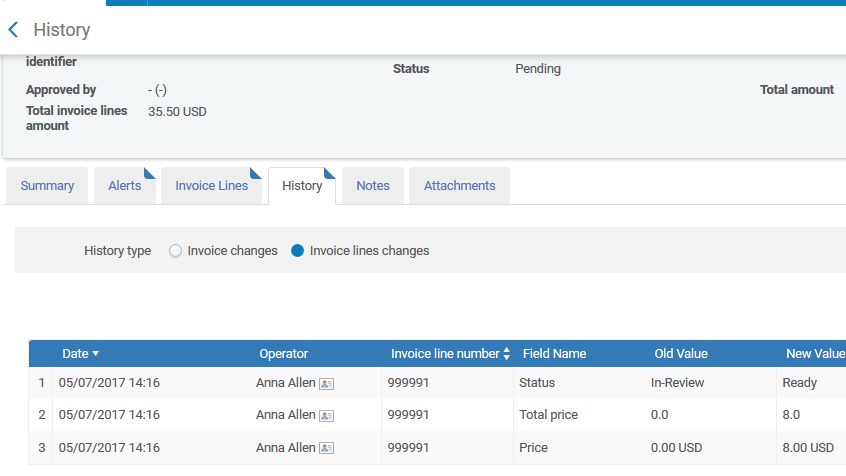
Task: Select Invoice lines changes history type
Action: (x=297, y=251)
